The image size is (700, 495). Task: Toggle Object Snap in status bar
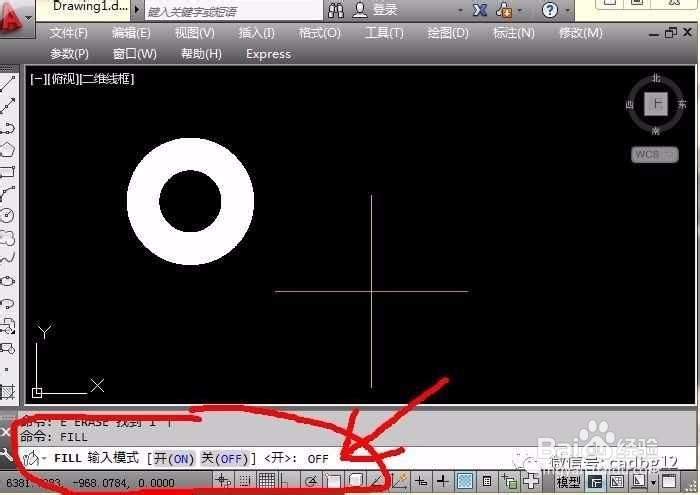pos(333,481)
